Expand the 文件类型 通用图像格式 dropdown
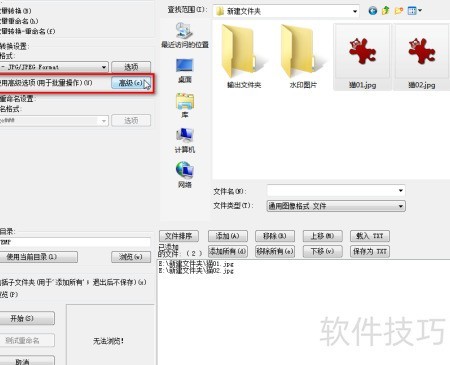 click(401, 206)
